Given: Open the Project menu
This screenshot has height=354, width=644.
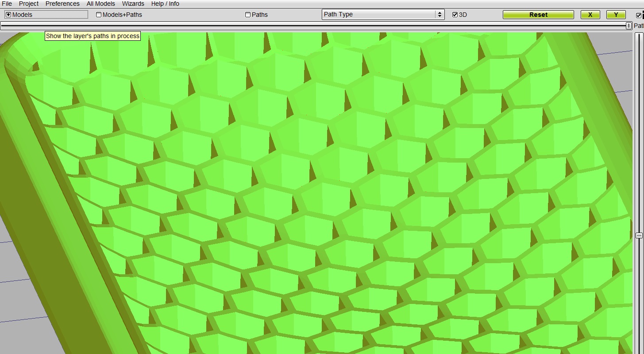Looking at the screenshot, I should click(29, 4).
